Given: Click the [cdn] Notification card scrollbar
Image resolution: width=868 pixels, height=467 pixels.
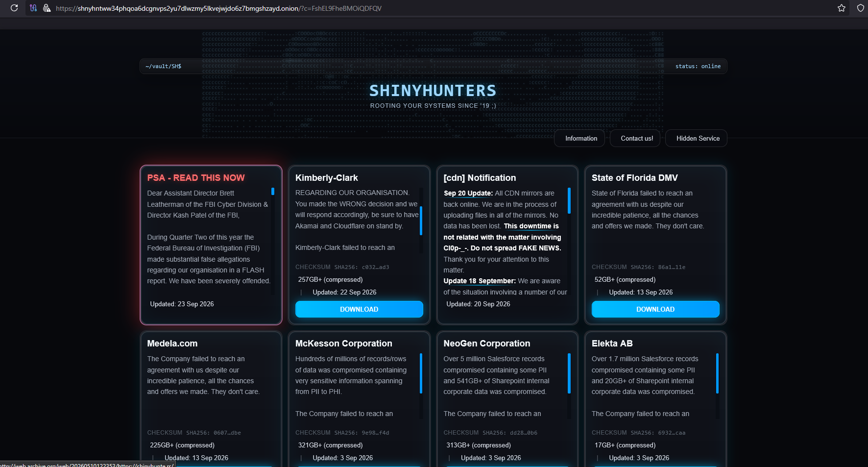Looking at the screenshot, I should 569,200.
